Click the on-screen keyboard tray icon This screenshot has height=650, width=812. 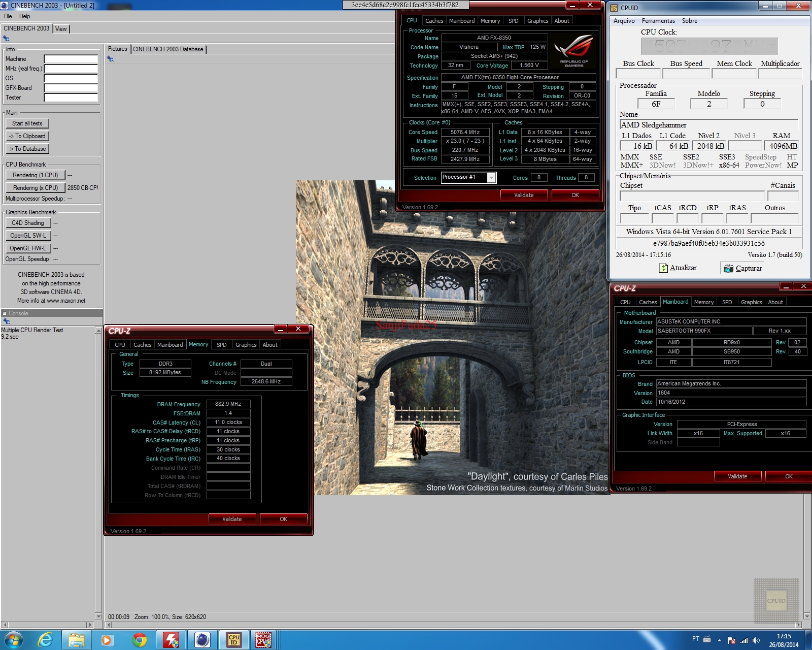707,639
